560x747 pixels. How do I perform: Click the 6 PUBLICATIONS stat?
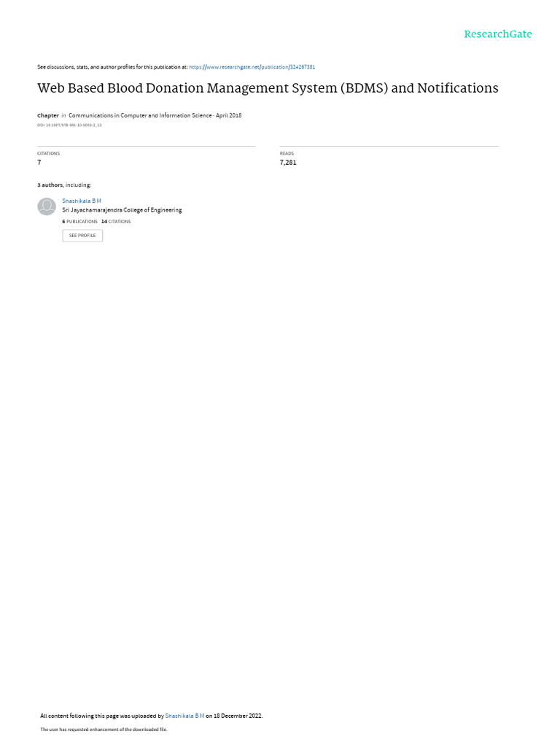pos(80,222)
